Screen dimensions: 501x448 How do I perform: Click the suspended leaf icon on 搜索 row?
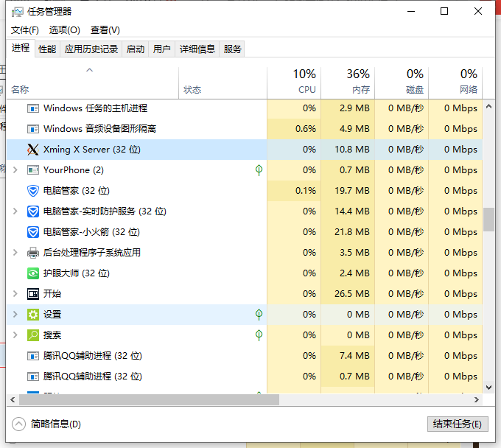(x=259, y=335)
